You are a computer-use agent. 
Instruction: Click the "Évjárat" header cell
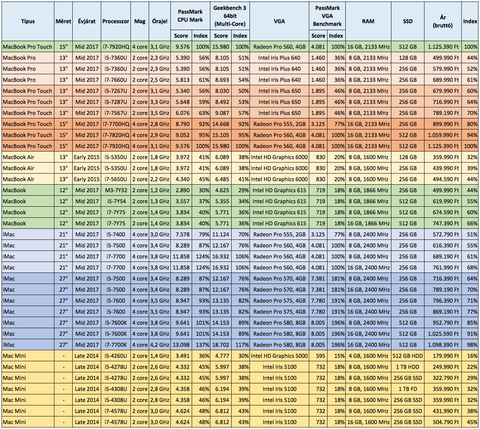pyautogui.click(x=87, y=21)
